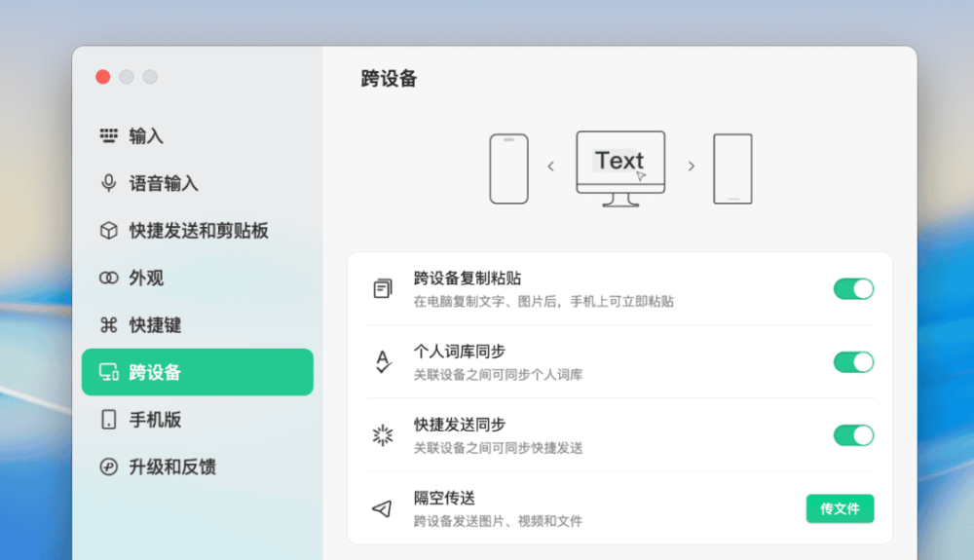Disable 跨设备复制粘贴 toggle
Screen dimensions: 974x560
click(x=853, y=288)
